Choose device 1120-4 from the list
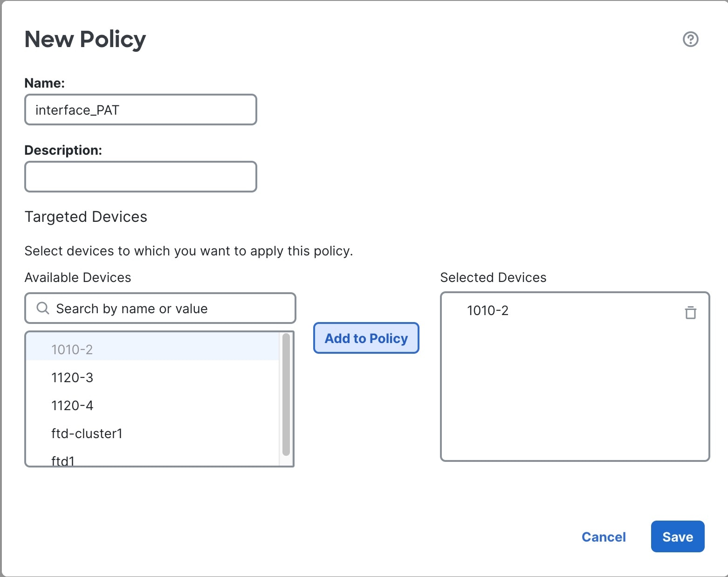 [152, 405]
